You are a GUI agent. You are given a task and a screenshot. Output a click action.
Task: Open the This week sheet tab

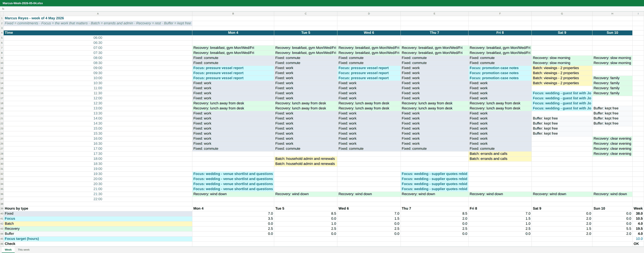coord(24,250)
